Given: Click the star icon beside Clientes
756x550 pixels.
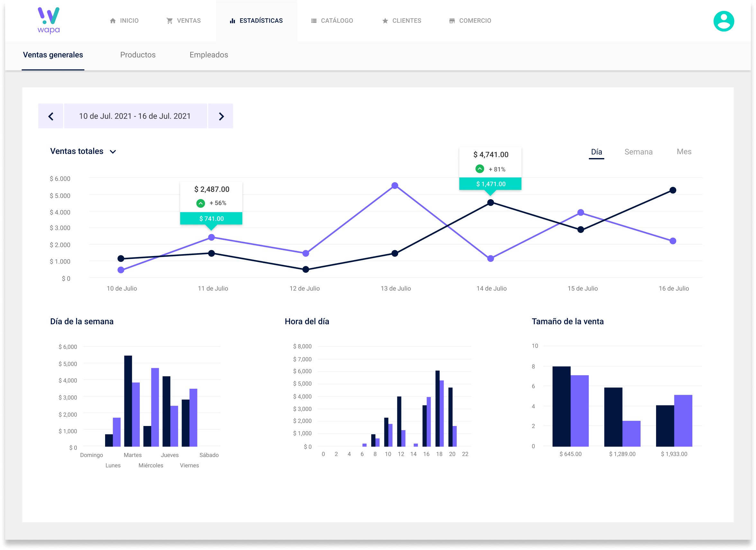Looking at the screenshot, I should click(x=385, y=21).
